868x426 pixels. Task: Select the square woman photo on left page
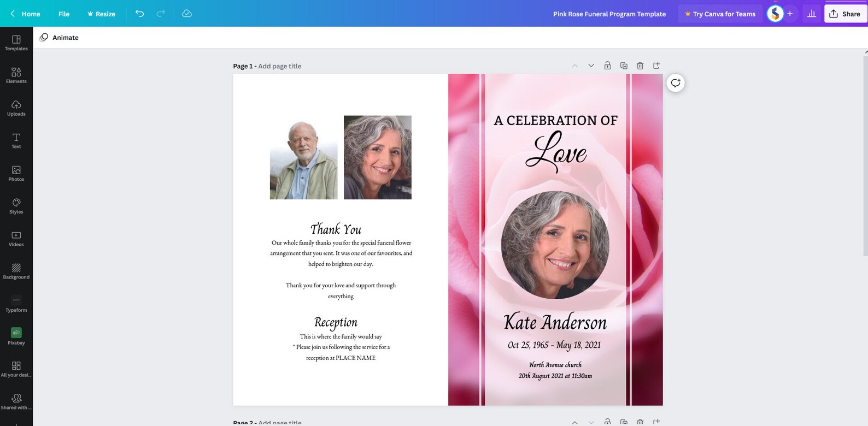[378, 157]
